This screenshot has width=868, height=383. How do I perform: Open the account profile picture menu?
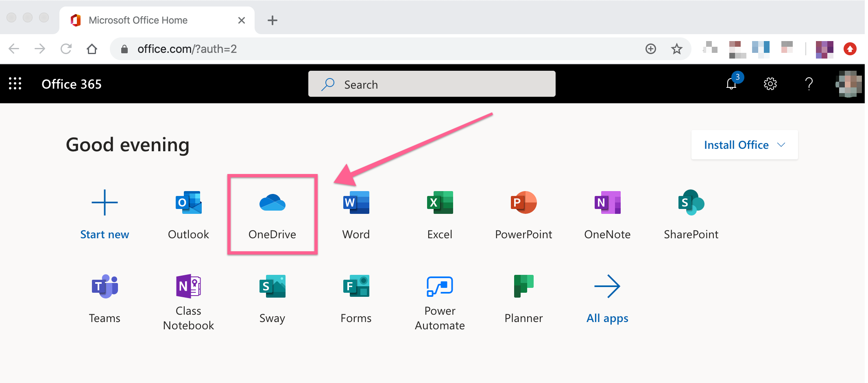[x=849, y=84]
